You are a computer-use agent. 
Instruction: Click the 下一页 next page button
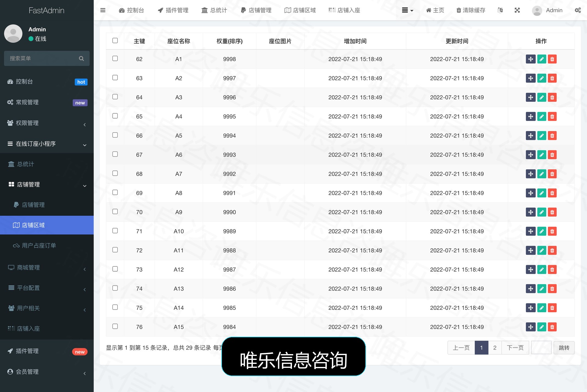[515, 348]
